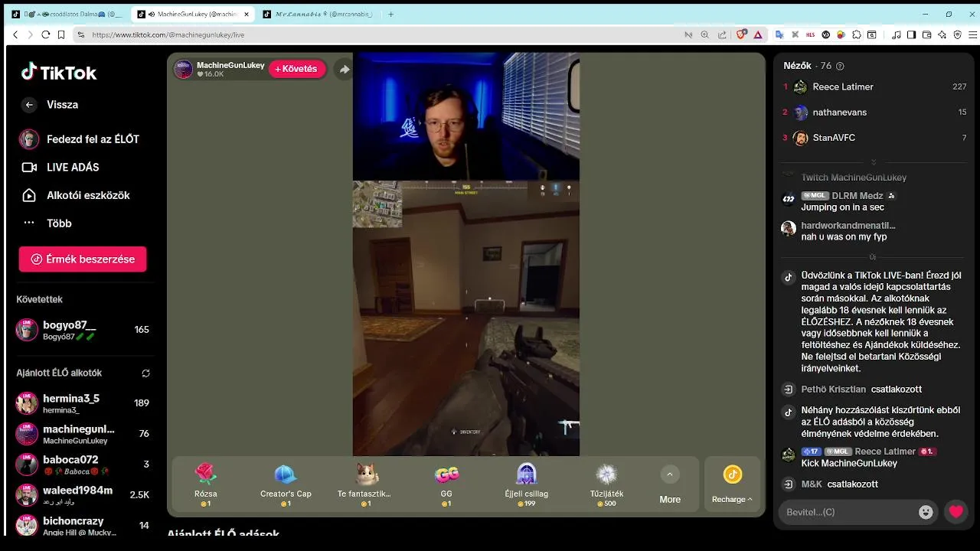Image resolution: width=980 pixels, height=551 pixels.
Task: Click DLRM Medz username in chat
Action: [x=857, y=196]
